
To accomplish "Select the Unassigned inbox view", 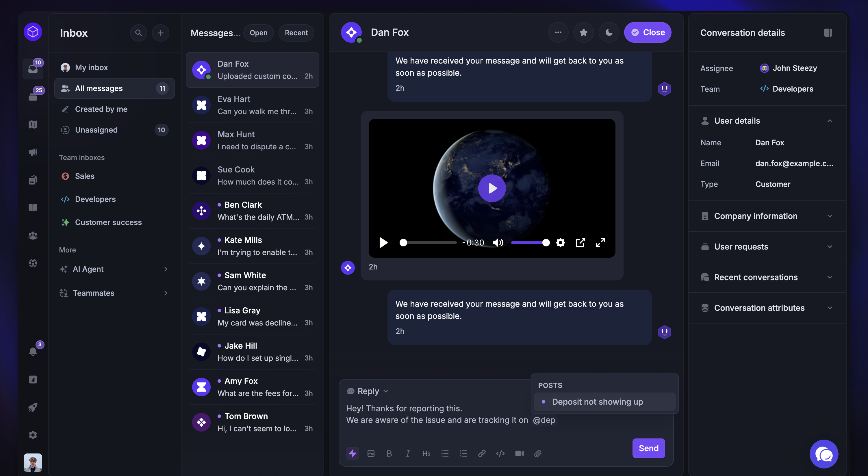I will tap(96, 130).
